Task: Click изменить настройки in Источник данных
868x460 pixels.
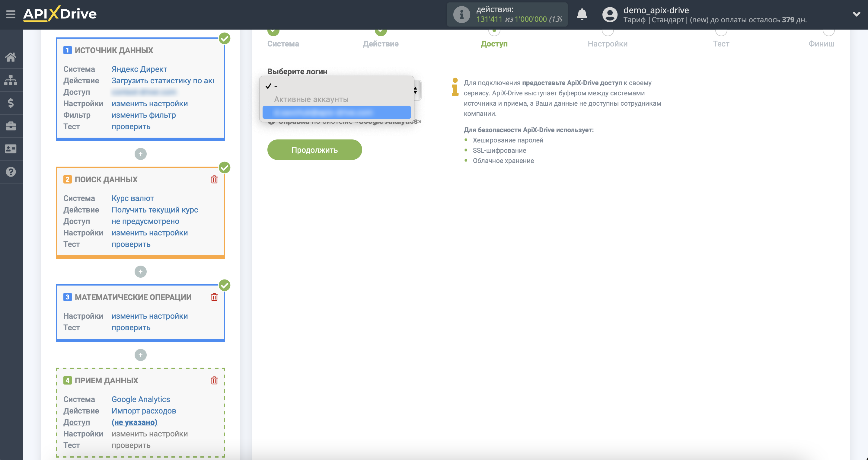Action: (x=150, y=104)
